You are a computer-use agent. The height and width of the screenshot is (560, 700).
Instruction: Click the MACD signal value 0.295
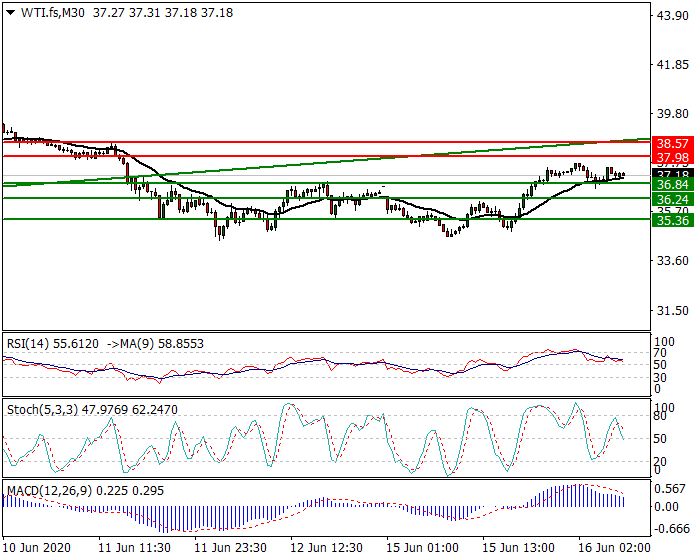(x=146, y=490)
